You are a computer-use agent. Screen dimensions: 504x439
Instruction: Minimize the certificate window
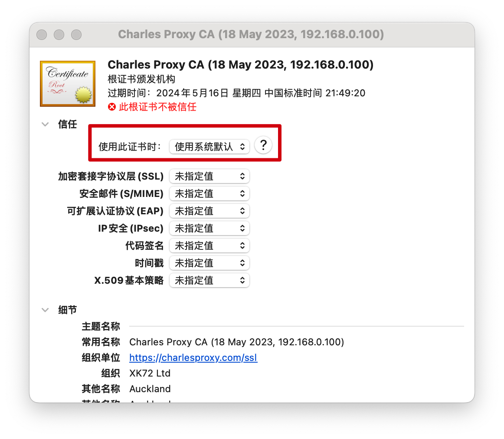point(59,35)
